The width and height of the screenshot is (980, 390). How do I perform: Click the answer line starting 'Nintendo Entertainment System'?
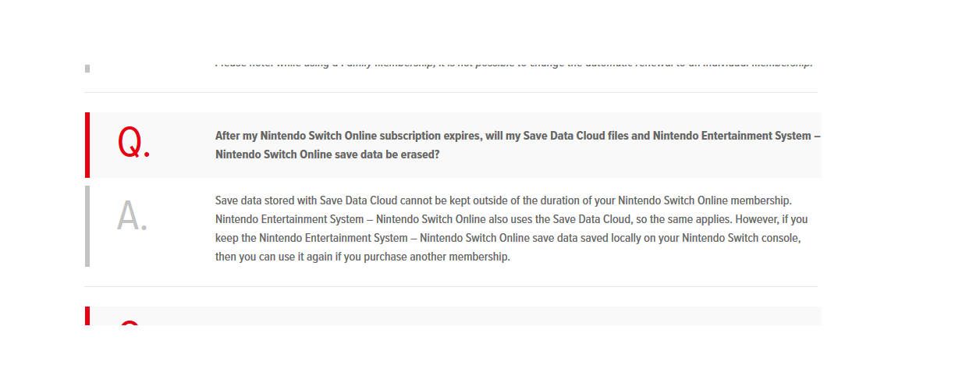[x=511, y=219]
